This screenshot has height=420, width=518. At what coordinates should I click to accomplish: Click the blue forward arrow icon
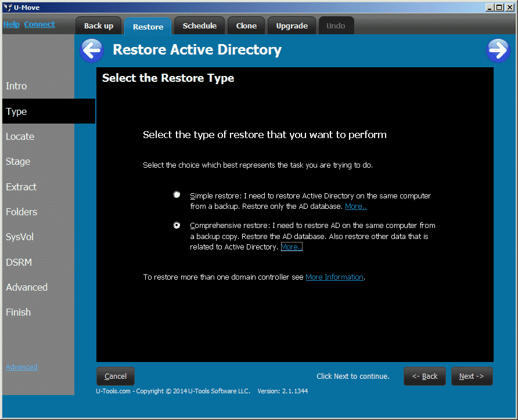pos(498,50)
